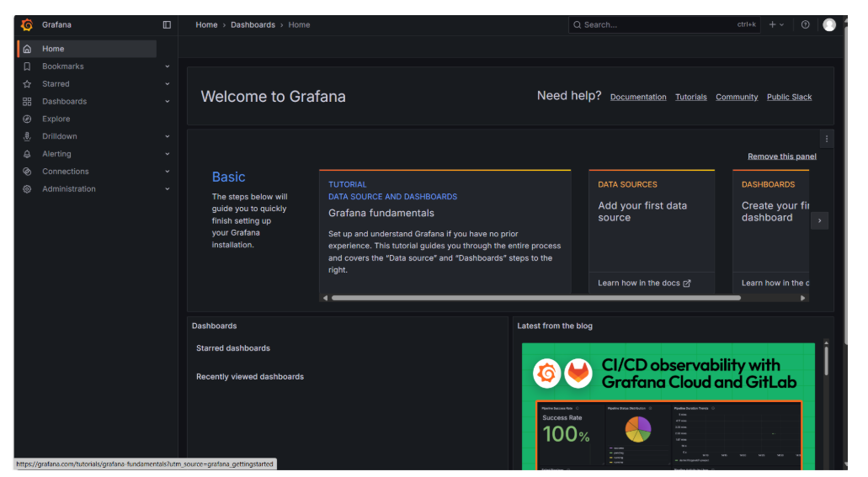The image size is (868, 477).
Task: Click the Latest from the blog panel title
Action: (555, 326)
